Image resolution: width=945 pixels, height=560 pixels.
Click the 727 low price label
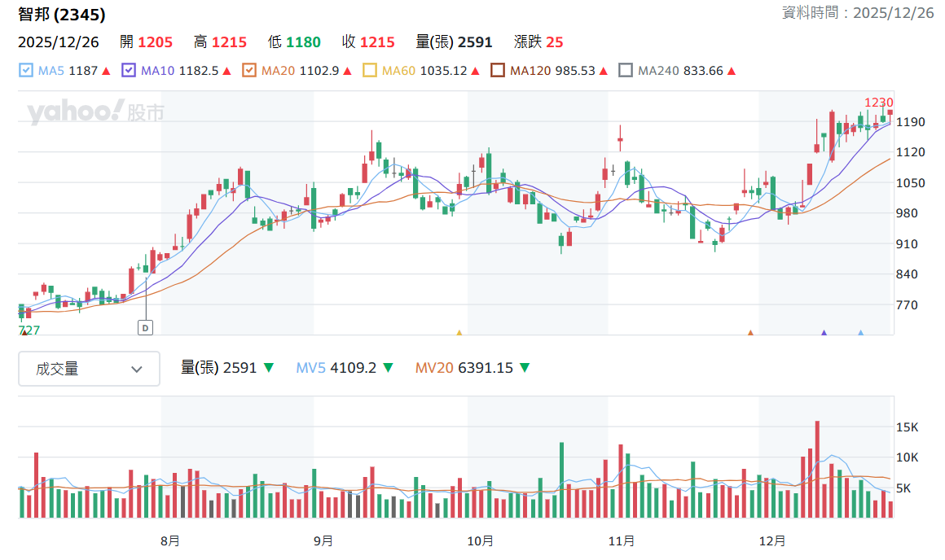coord(29,330)
